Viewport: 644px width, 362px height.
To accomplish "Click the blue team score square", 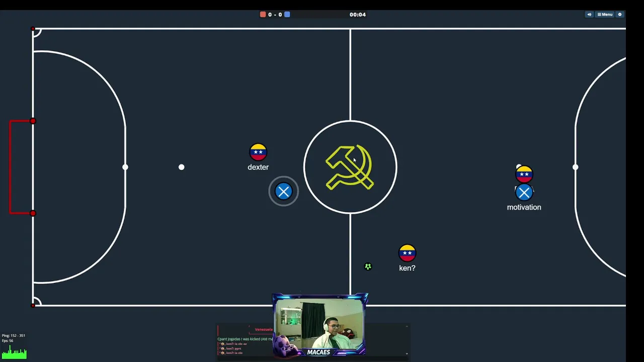I will (x=287, y=15).
